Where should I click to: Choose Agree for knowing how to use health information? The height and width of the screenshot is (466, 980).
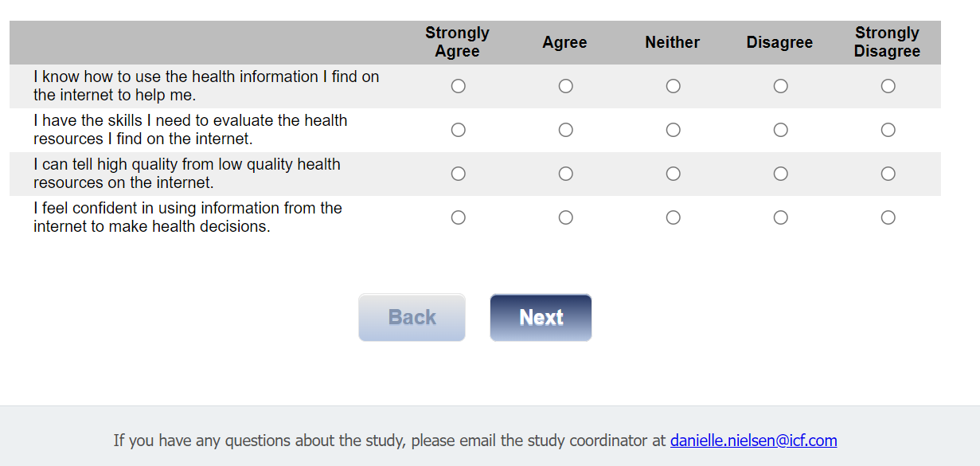[565, 86]
